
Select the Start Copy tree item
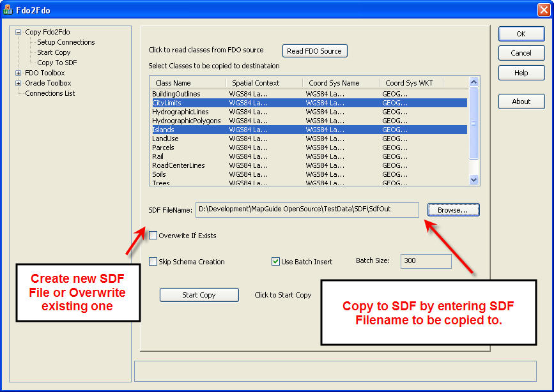click(x=54, y=52)
